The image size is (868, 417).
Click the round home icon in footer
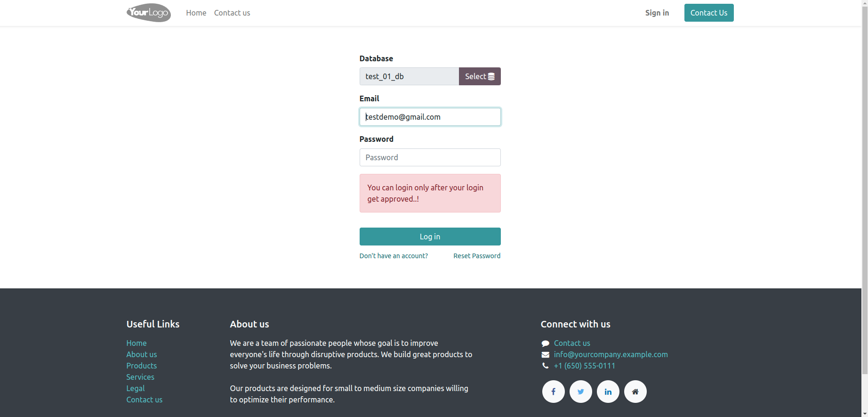coord(635,392)
